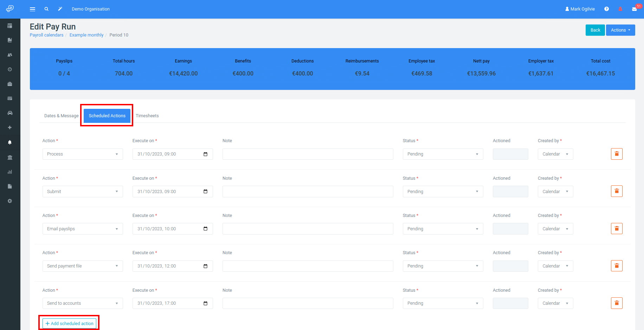Open the bank icon in the sidebar
Image resolution: width=644 pixels, height=330 pixels.
[10, 157]
